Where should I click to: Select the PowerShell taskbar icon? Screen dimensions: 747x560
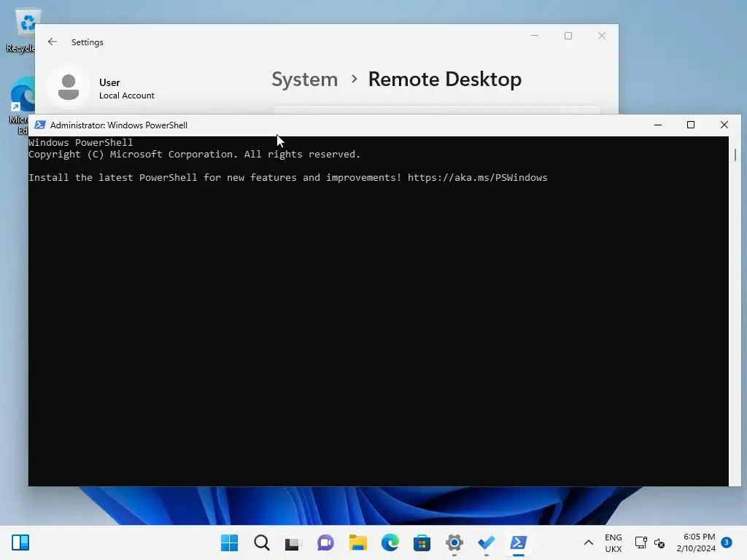(x=519, y=542)
